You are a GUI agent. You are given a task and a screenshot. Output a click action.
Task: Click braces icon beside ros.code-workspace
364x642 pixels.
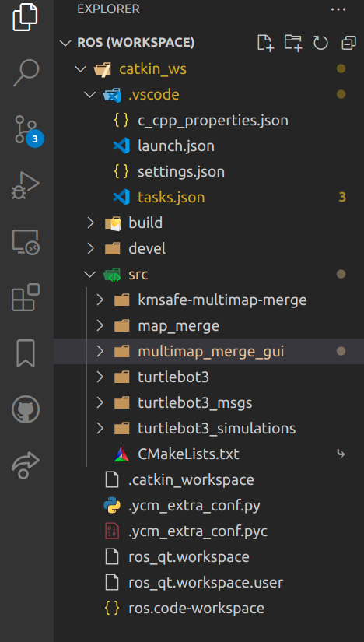(x=112, y=608)
